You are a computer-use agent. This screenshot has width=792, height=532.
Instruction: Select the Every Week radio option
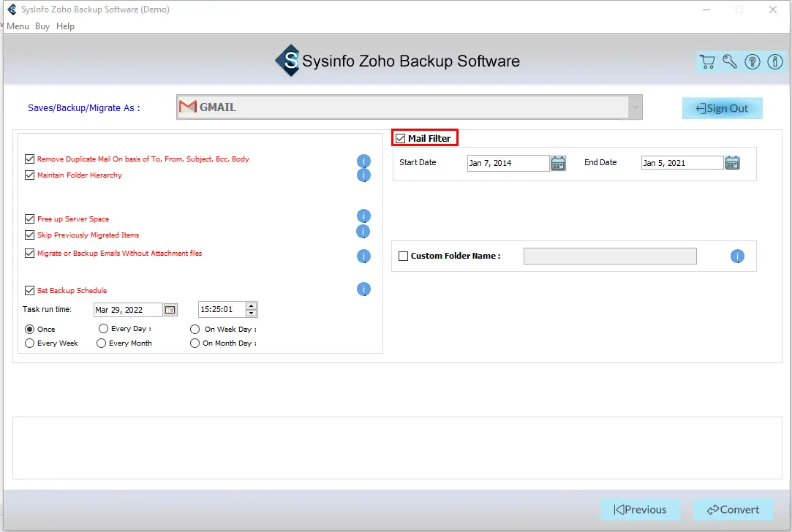tap(30, 343)
